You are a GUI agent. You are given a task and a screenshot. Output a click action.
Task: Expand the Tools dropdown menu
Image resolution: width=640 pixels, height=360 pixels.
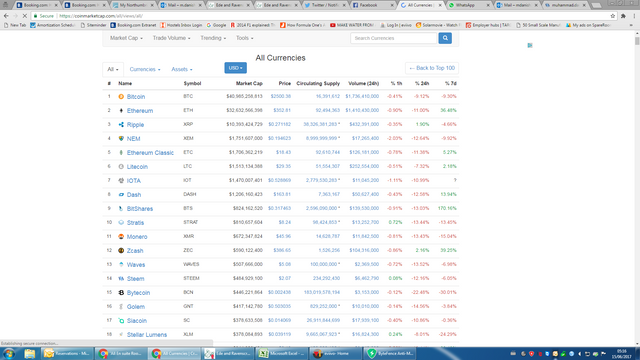(x=244, y=38)
